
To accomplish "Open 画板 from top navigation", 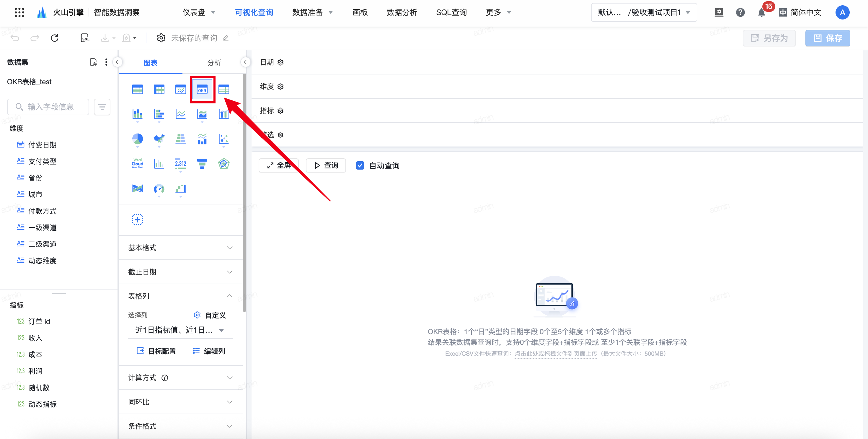I will click(360, 12).
